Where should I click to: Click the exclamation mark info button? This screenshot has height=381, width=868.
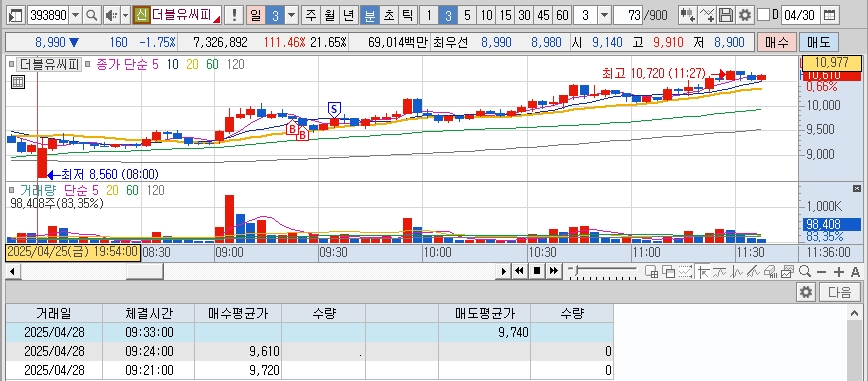point(235,15)
